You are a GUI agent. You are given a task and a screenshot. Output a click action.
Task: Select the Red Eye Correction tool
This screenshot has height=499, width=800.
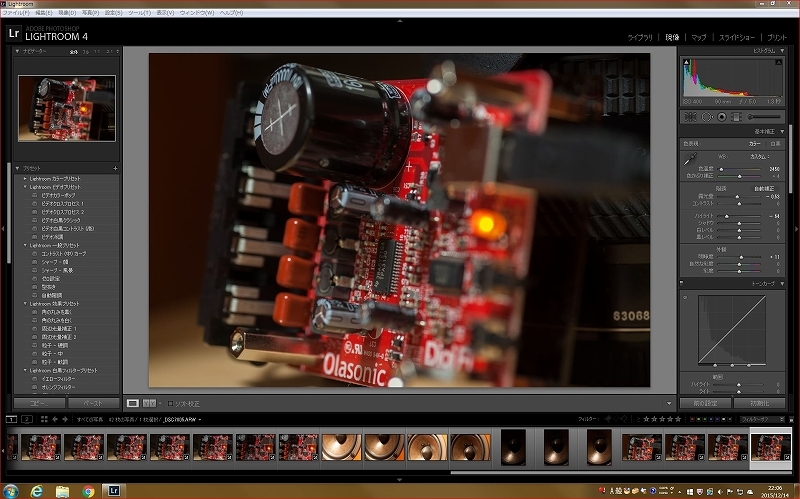point(721,117)
